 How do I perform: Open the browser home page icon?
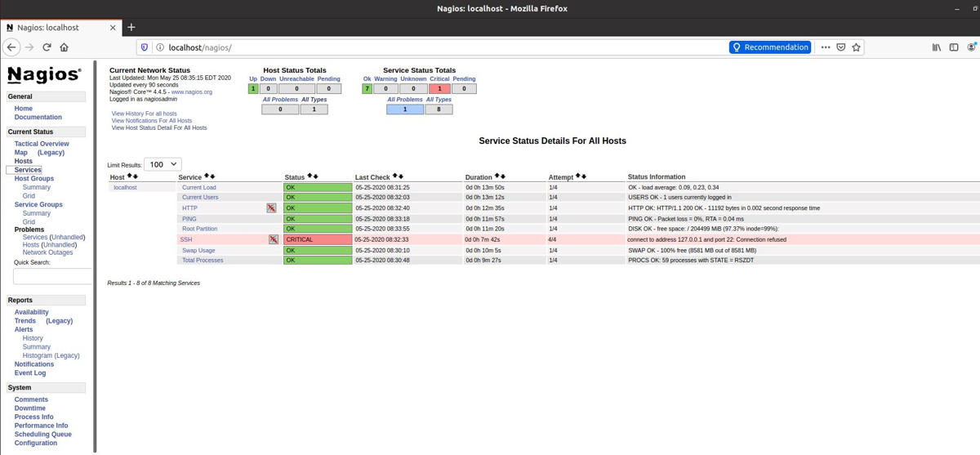[x=65, y=47]
